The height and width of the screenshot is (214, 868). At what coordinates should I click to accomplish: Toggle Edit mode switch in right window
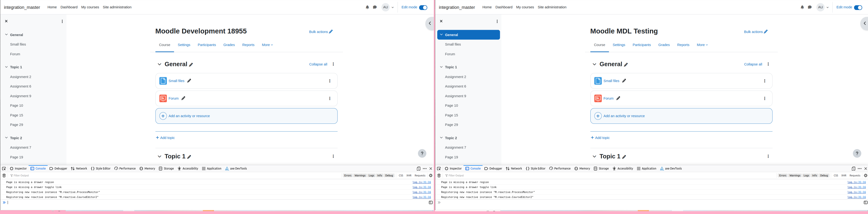click(x=858, y=7)
